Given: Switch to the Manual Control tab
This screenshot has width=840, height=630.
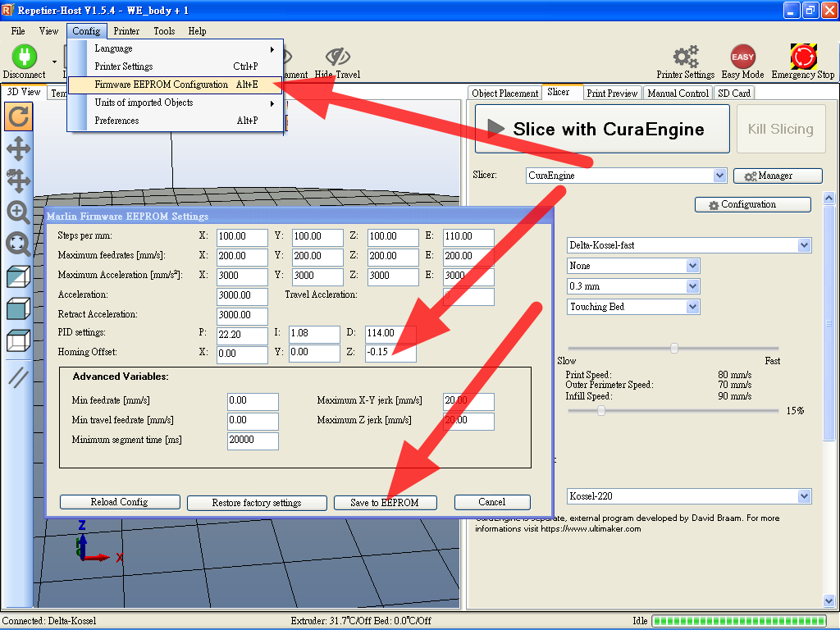Looking at the screenshot, I should point(678,94).
